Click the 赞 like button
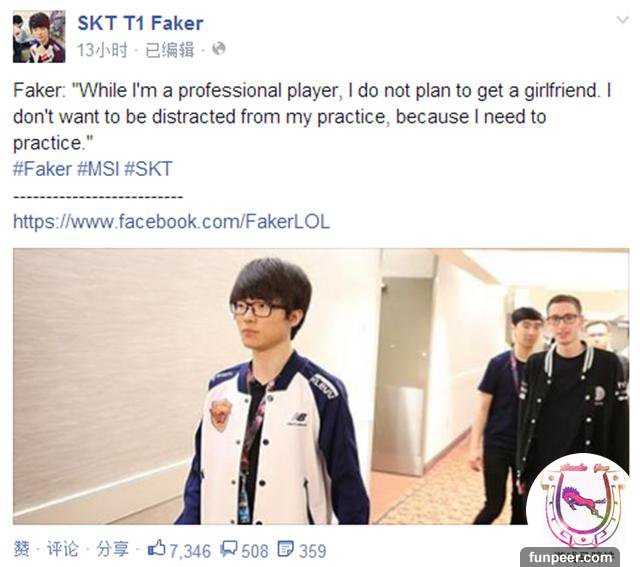 click(21, 549)
